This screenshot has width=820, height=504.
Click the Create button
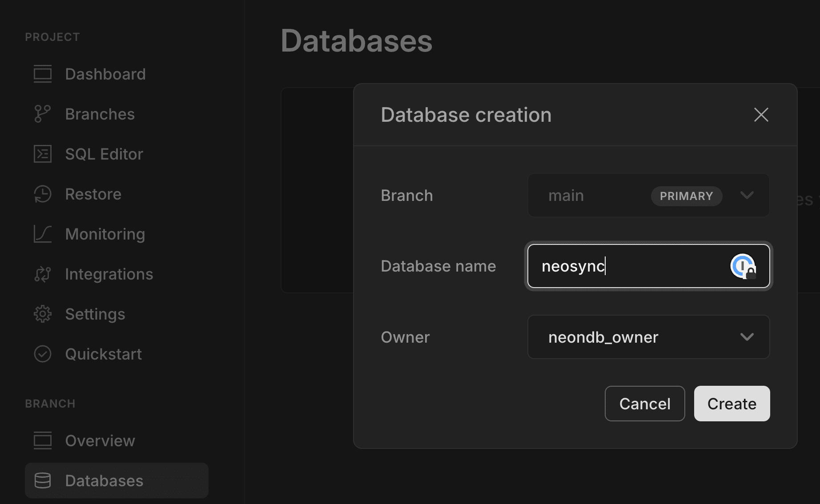731,404
